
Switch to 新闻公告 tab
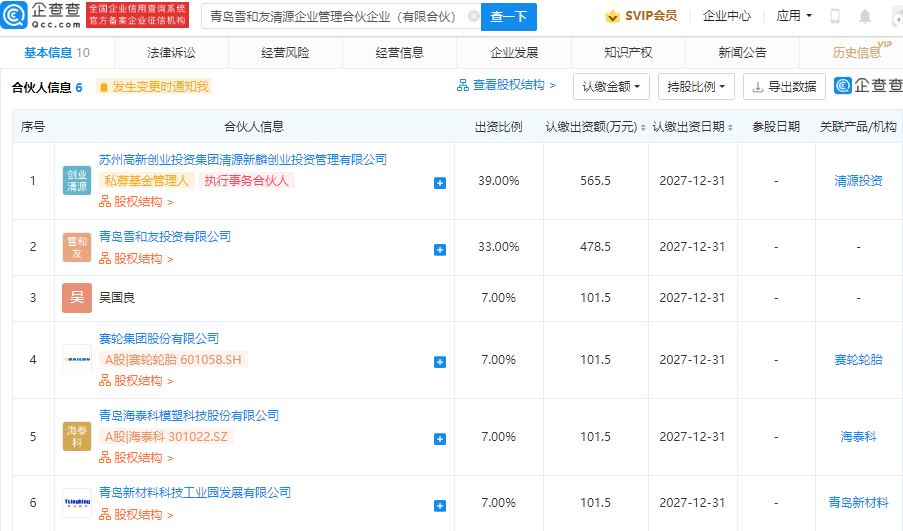tap(742, 53)
